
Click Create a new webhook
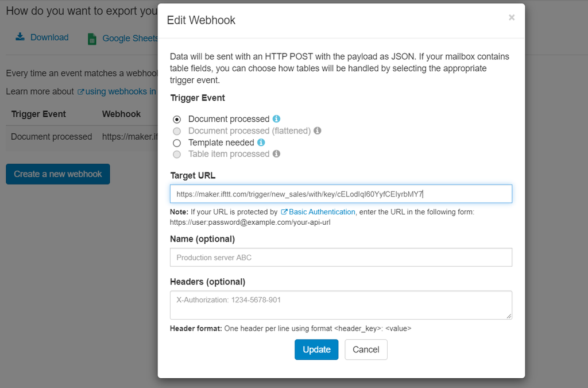(x=57, y=174)
